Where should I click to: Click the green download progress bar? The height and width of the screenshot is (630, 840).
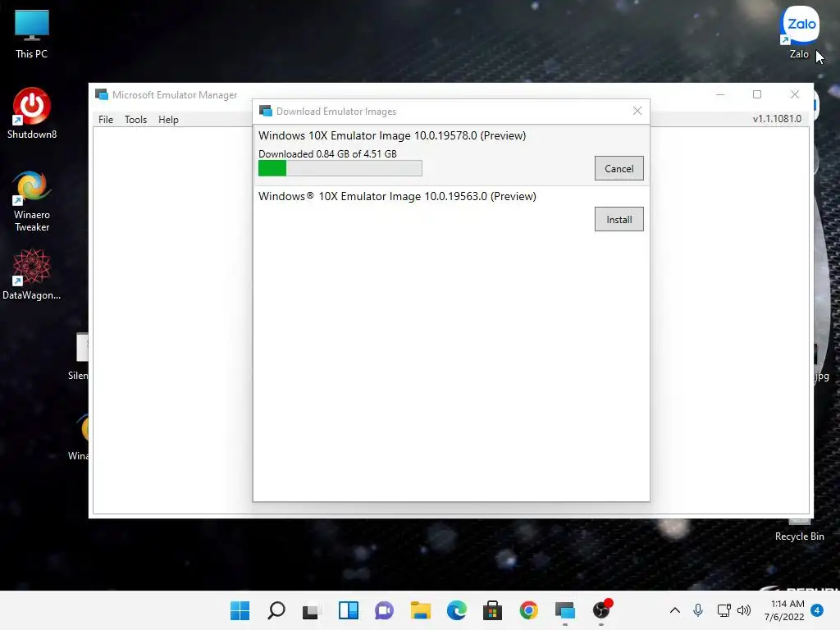point(340,168)
